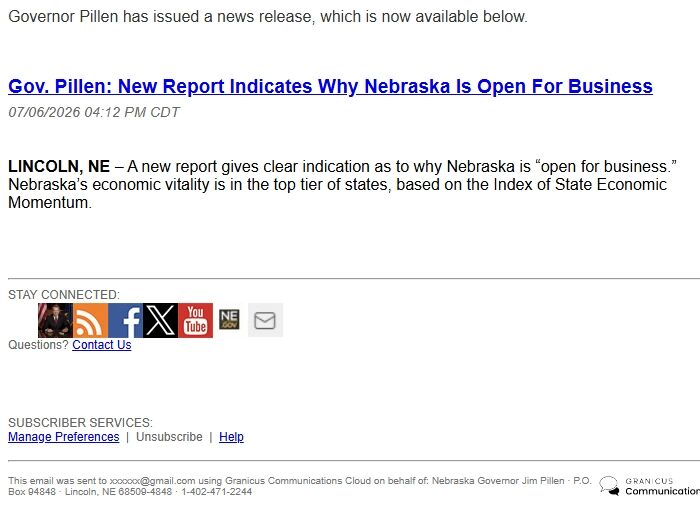The width and height of the screenshot is (700, 511).
Task: Open the Gov. Pillen news release headline link
Action: [x=330, y=86]
